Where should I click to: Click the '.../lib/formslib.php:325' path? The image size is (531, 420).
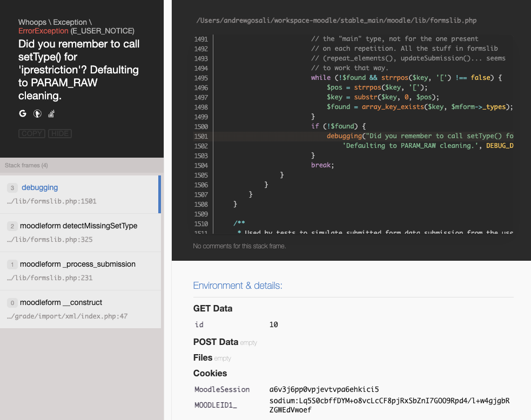tap(50, 240)
